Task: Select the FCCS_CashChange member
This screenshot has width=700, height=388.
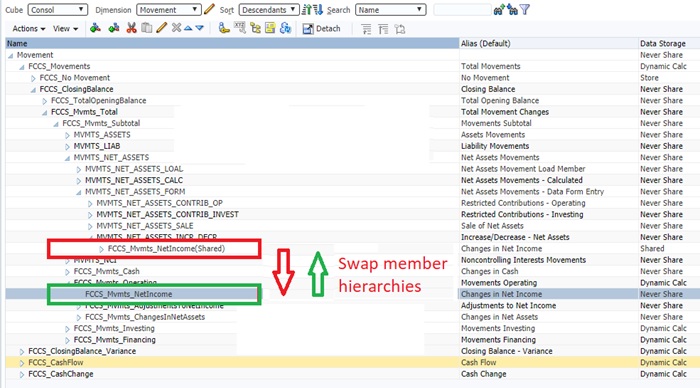Action: tap(61, 374)
